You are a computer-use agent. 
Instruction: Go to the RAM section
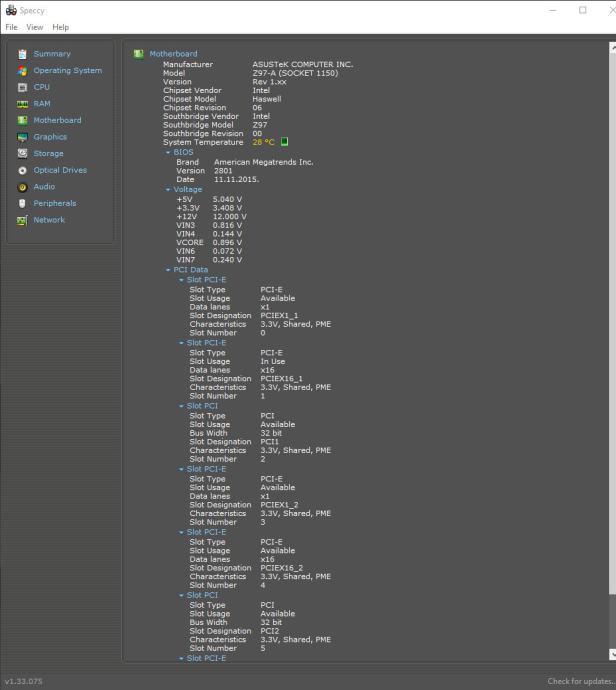(42, 104)
